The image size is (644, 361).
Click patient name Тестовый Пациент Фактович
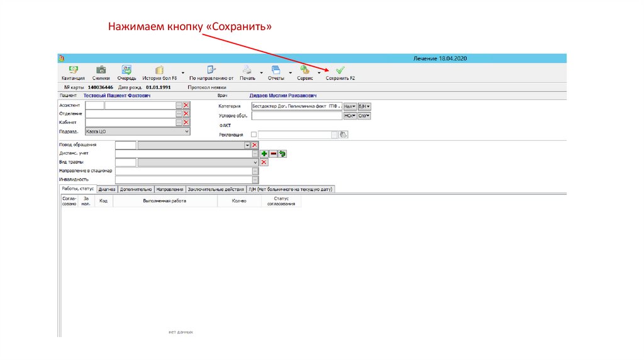[116, 96]
